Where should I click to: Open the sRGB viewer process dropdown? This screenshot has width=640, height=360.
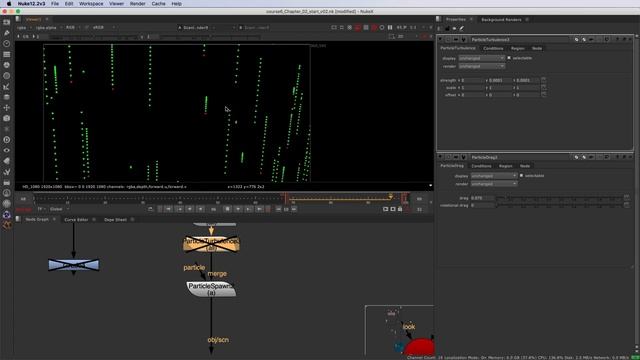(102, 27)
